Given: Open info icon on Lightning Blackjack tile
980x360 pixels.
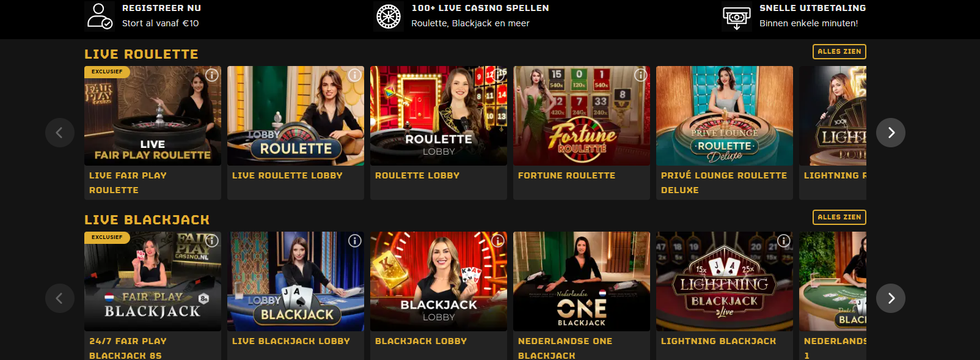Looking at the screenshot, I should [784, 241].
